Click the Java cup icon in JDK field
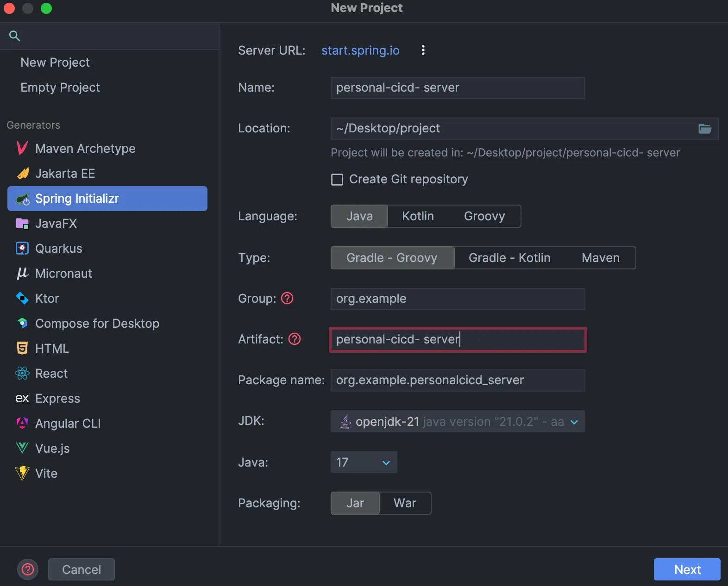 (345, 421)
